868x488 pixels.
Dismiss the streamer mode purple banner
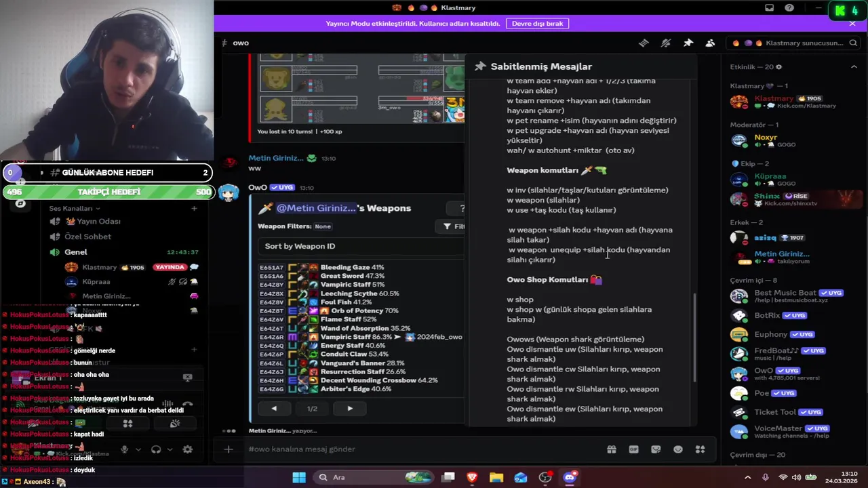click(x=852, y=23)
